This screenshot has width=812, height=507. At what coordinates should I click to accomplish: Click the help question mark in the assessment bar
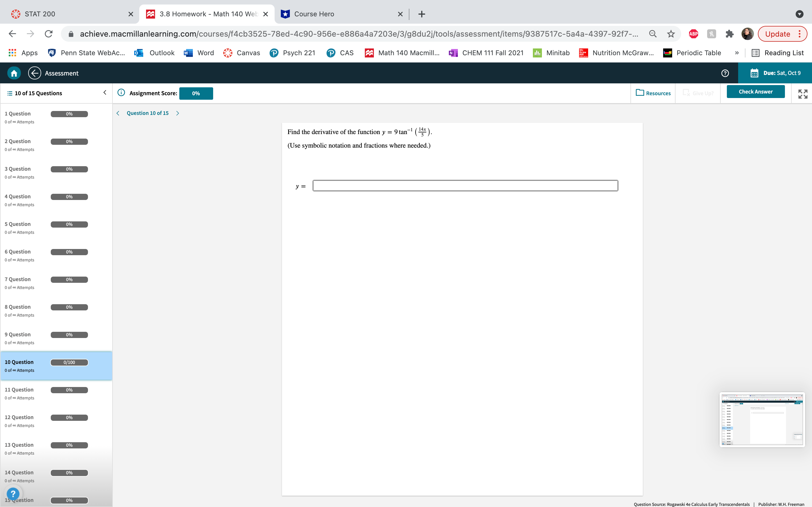(x=725, y=73)
